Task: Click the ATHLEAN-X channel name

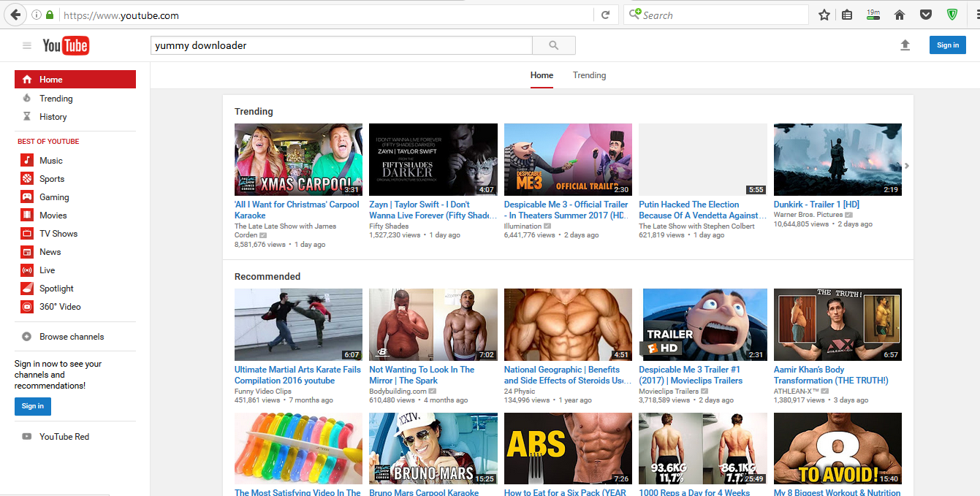Action: tap(797, 392)
